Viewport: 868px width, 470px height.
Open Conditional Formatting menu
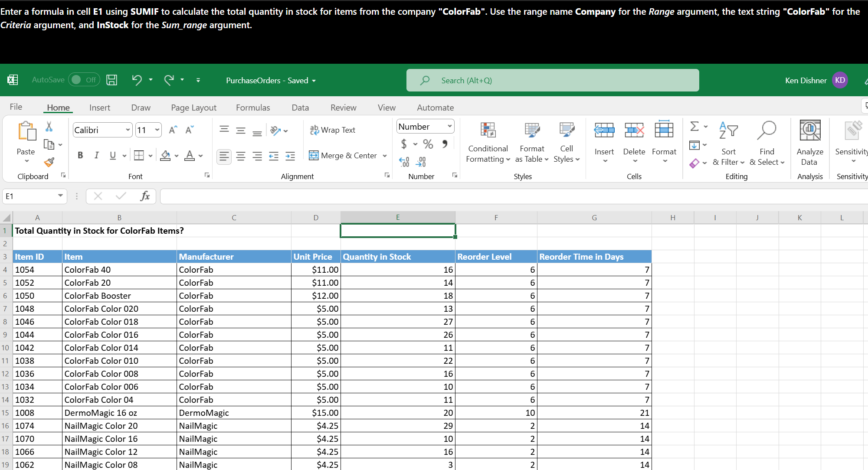(488, 142)
